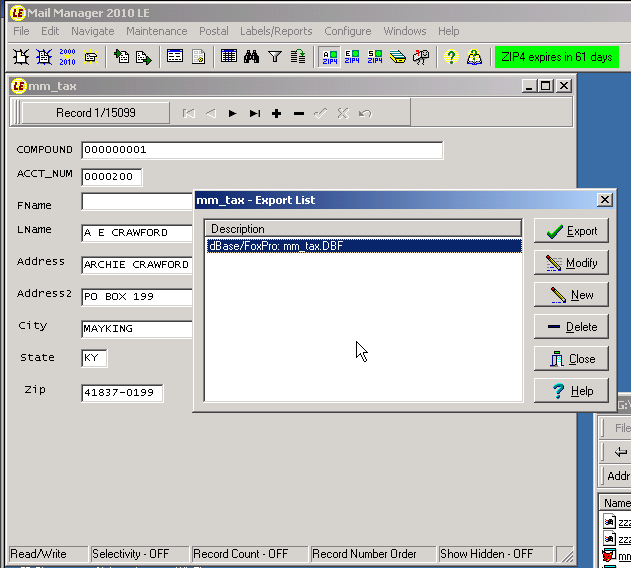Click the funnel filter icon
631x568 pixels.
click(275, 57)
